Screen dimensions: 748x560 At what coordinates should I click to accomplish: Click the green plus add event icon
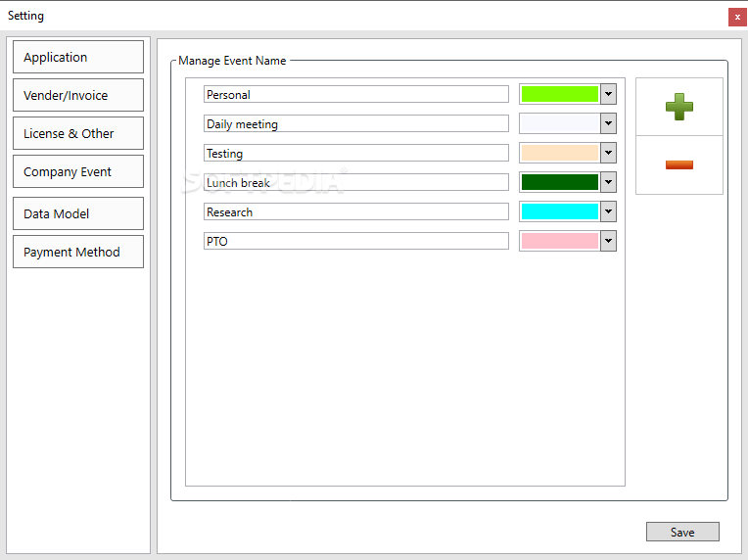(679, 107)
